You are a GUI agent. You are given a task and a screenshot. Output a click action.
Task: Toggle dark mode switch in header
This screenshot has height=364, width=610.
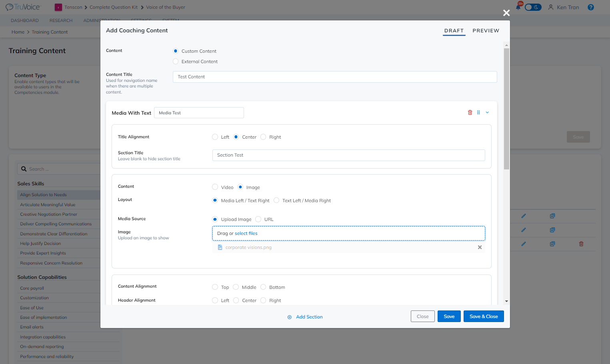click(533, 7)
